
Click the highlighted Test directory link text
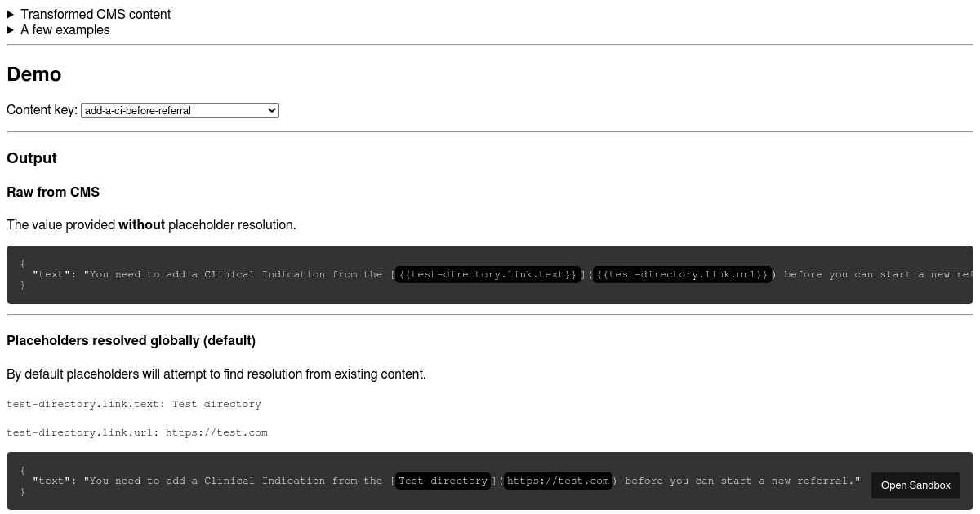click(443, 481)
